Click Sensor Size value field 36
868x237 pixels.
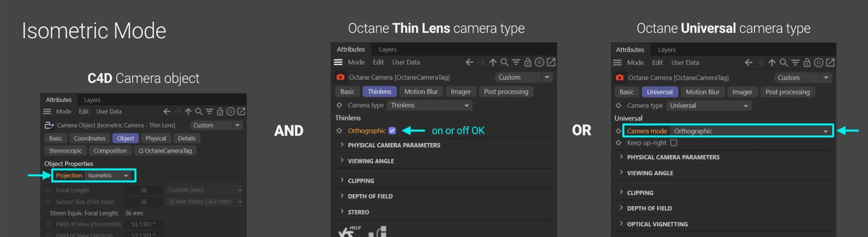click(x=144, y=202)
